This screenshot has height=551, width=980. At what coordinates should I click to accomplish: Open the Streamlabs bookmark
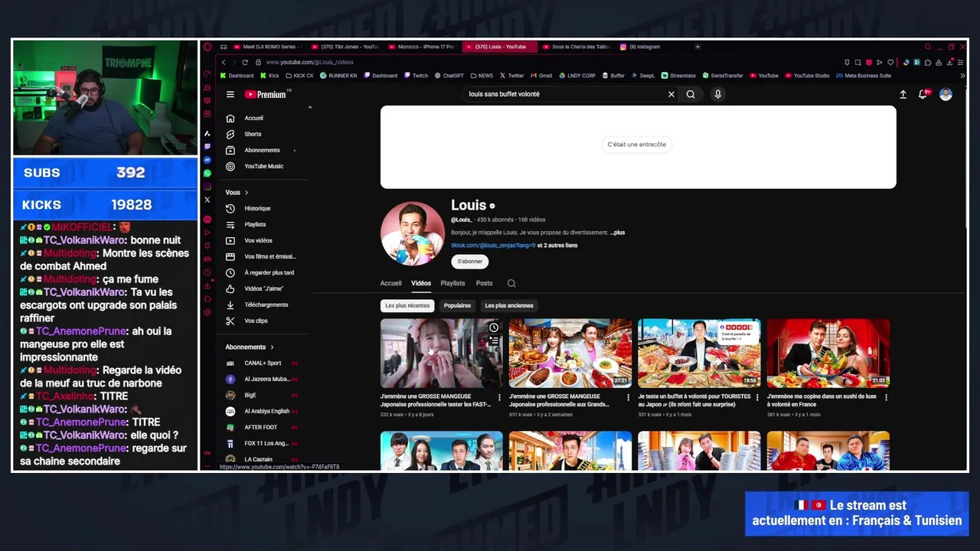678,76
